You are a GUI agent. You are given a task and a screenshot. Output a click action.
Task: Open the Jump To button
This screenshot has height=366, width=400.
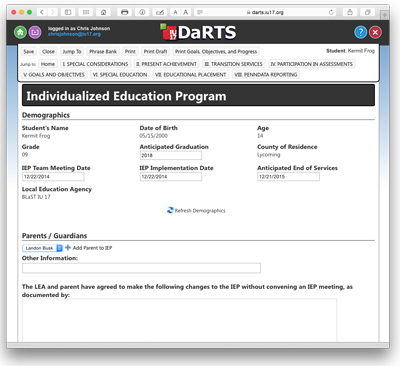(72, 51)
